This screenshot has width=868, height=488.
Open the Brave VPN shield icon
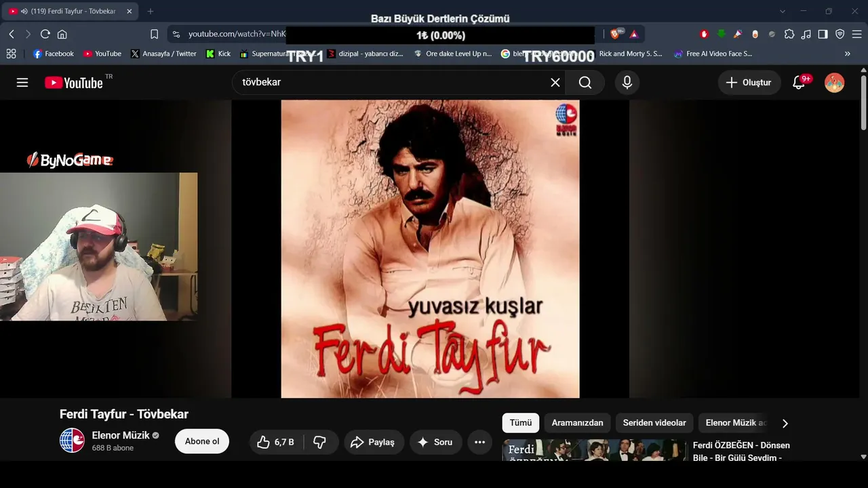coord(840,34)
